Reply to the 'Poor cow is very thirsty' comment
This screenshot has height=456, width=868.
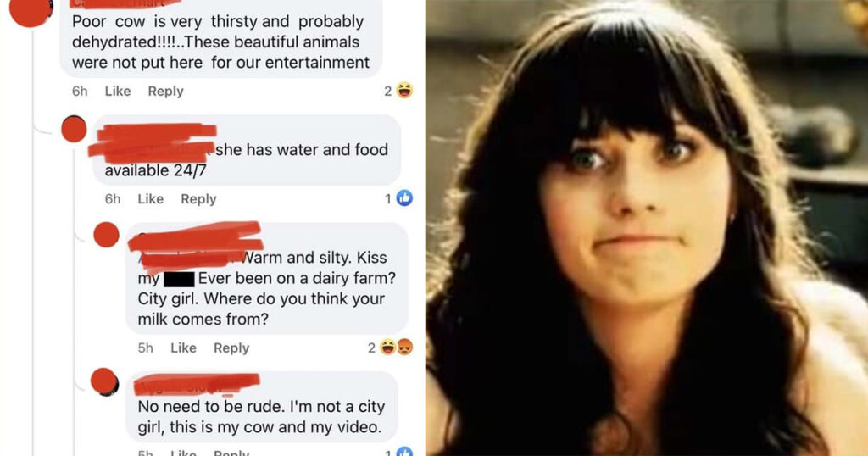[165, 91]
